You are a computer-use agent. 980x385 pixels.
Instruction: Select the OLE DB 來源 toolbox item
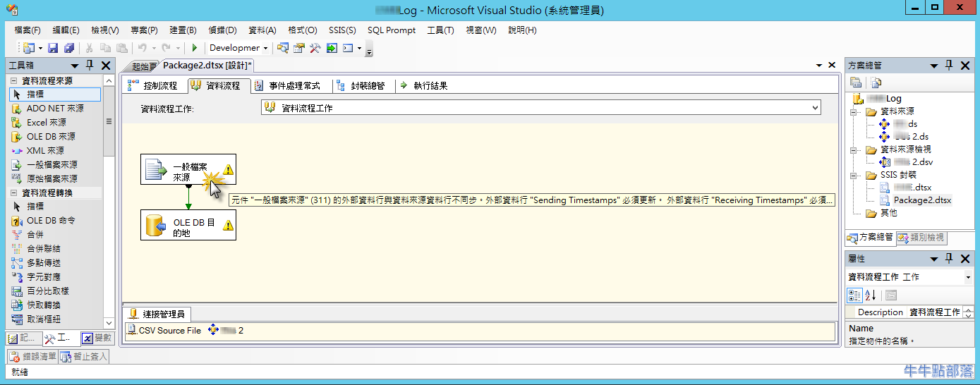pyautogui.click(x=50, y=137)
